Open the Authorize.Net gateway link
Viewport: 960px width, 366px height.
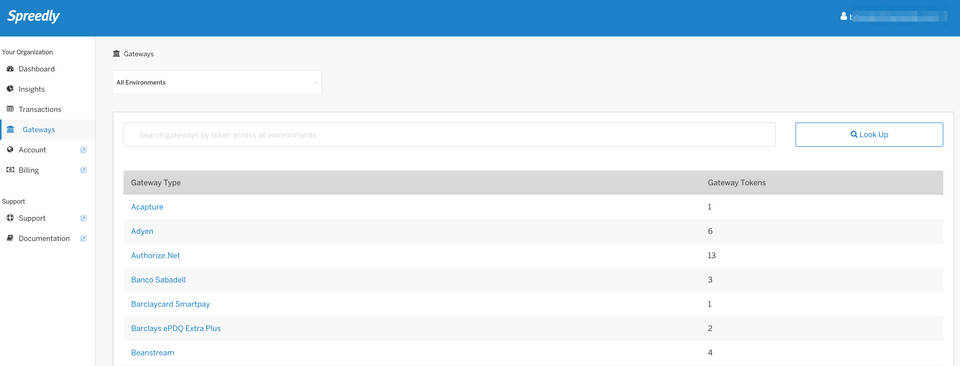[x=156, y=256]
